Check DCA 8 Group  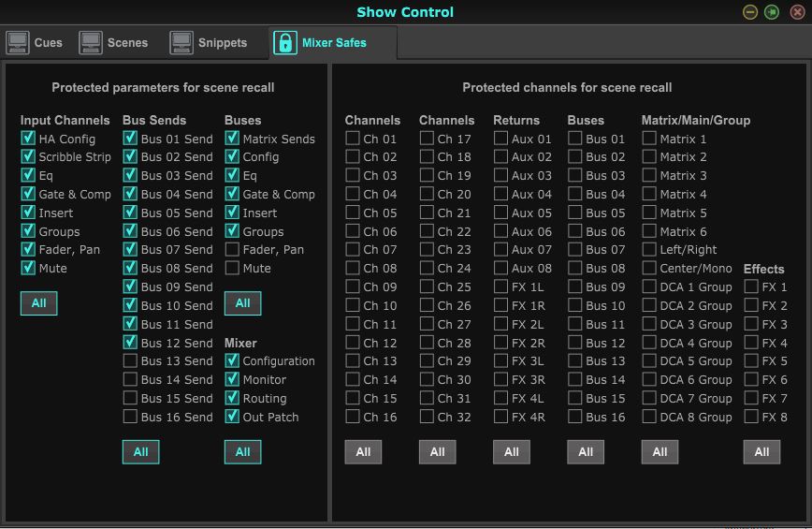(x=649, y=417)
